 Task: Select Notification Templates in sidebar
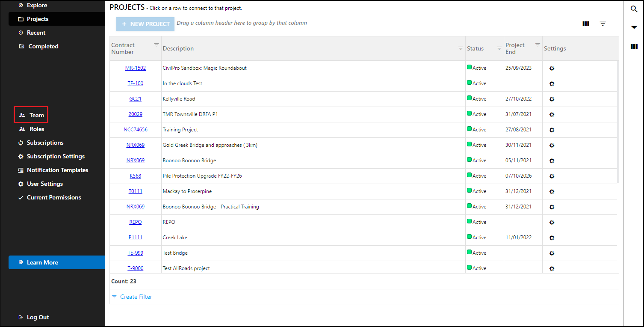[57, 170]
